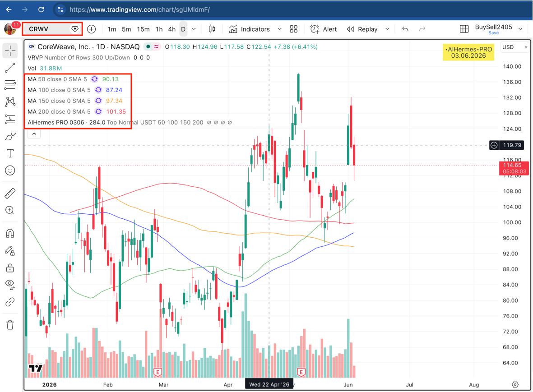Viewport: 533px width, 392px height.
Task: Go back in the browser
Action: tap(9, 9)
